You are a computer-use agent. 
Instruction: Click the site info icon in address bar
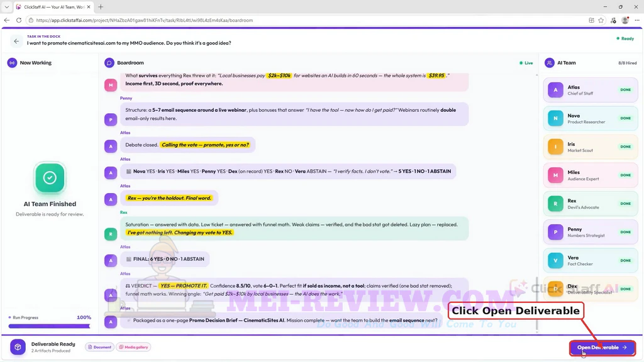click(31, 20)
